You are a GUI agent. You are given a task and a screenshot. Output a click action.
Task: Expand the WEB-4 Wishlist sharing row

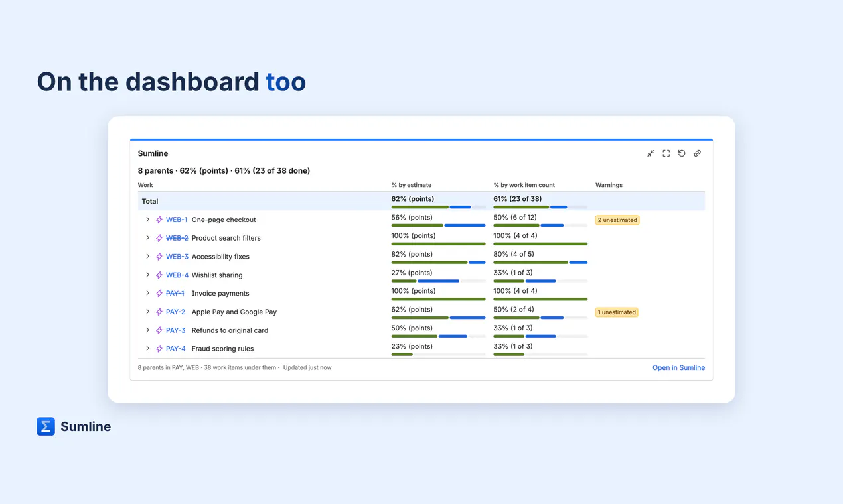point(147,275)
